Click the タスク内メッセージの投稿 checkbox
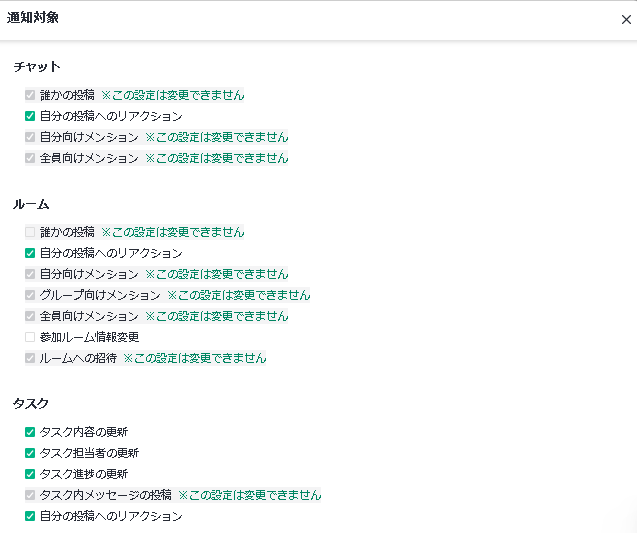 (x=30, y=495)
